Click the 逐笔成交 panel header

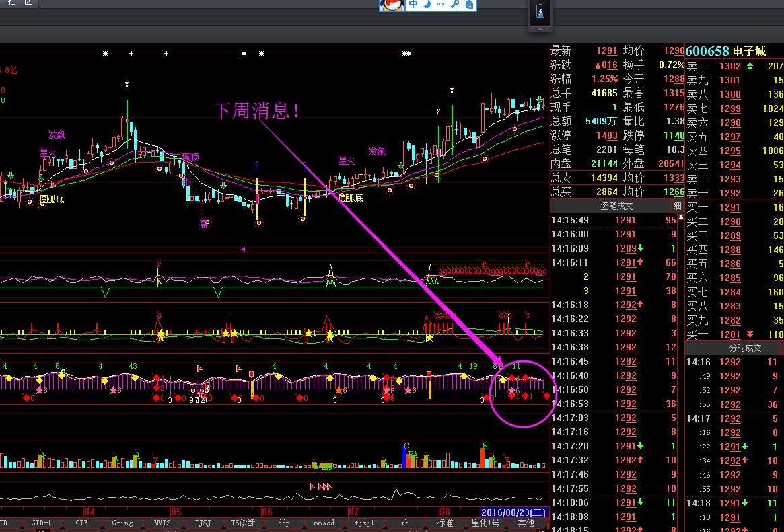point(616,206)
